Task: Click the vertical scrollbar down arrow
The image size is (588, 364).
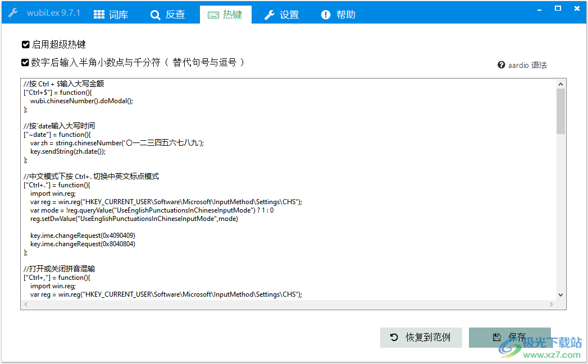Action: 561,294
